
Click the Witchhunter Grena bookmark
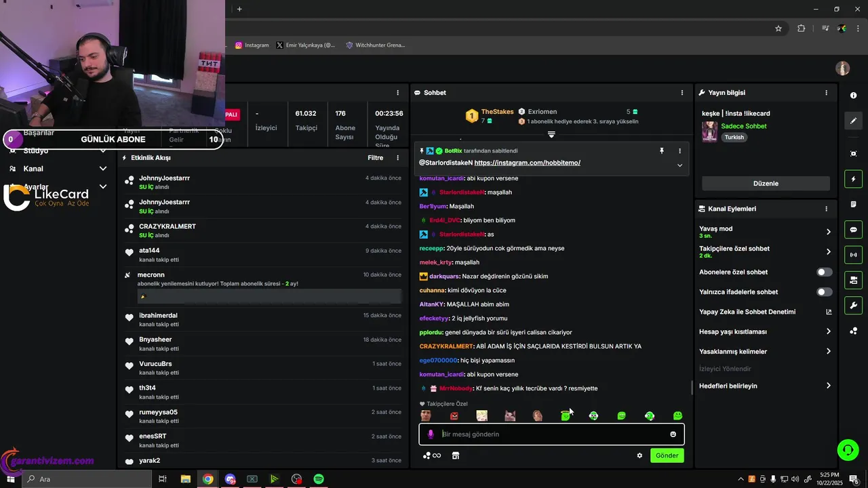pyautogui.click(x=375, y=45)
